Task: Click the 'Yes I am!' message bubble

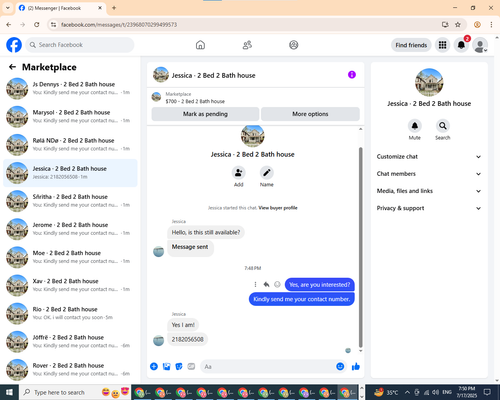Action: pos(183,325)
